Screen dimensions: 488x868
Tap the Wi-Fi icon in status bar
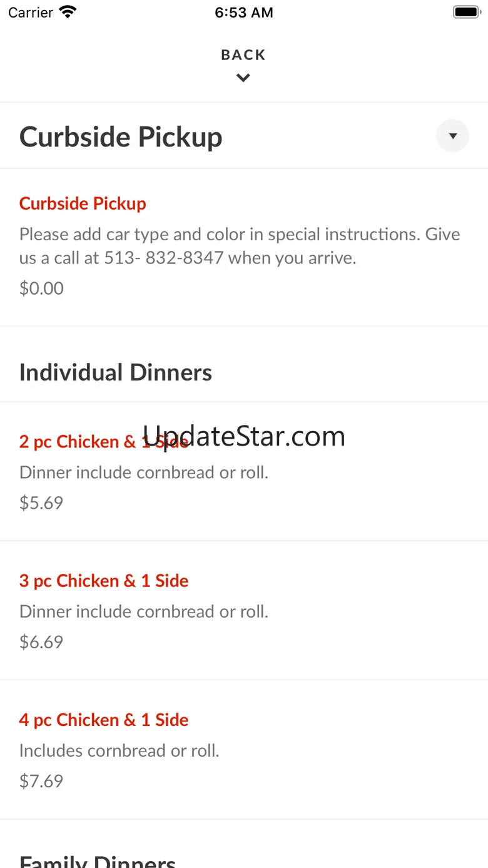point(68,12)
